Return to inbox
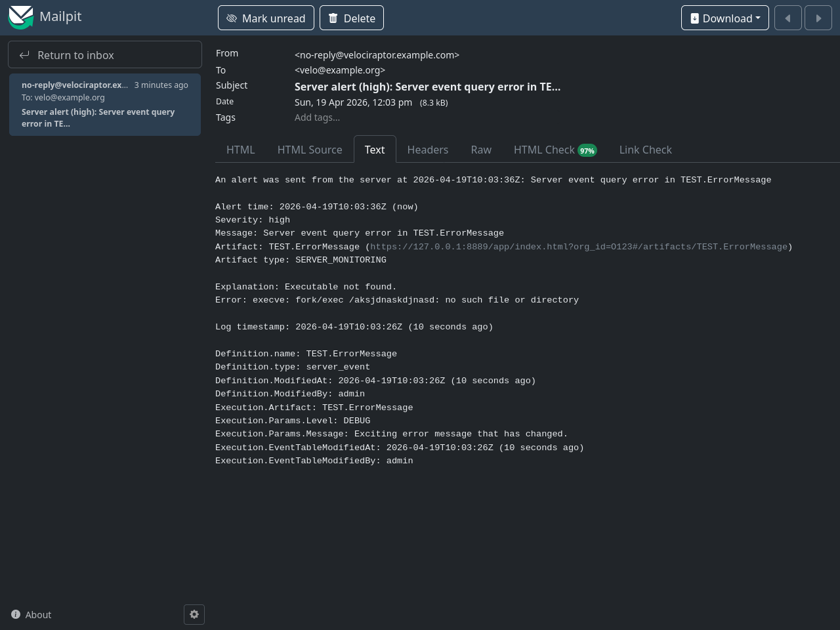840x630 pixels. coord(105,55)
